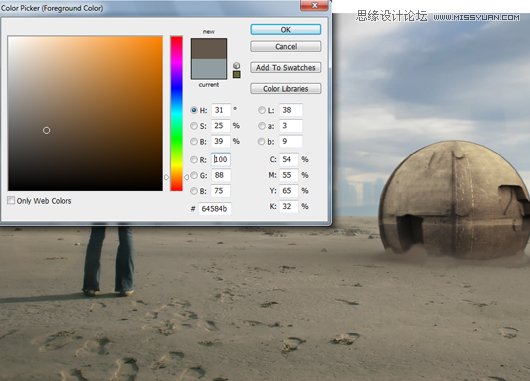
Task: Click the K black field showing 32
Action: click(289, 206)
